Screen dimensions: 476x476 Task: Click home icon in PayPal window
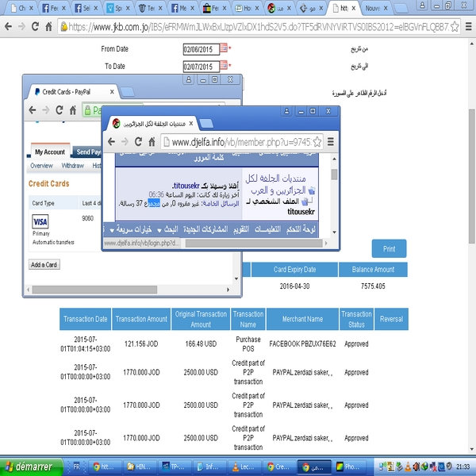click(73, 110)
